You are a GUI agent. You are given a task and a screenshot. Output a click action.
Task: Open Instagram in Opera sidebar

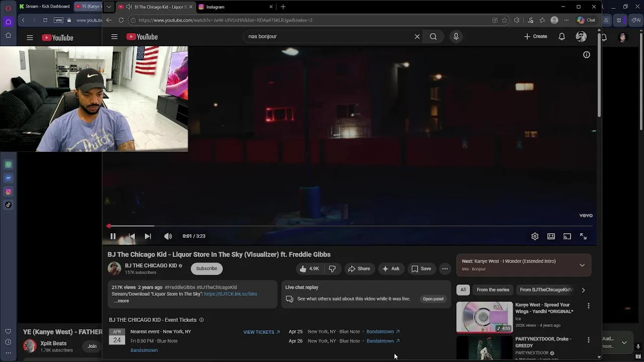point(9,192)
